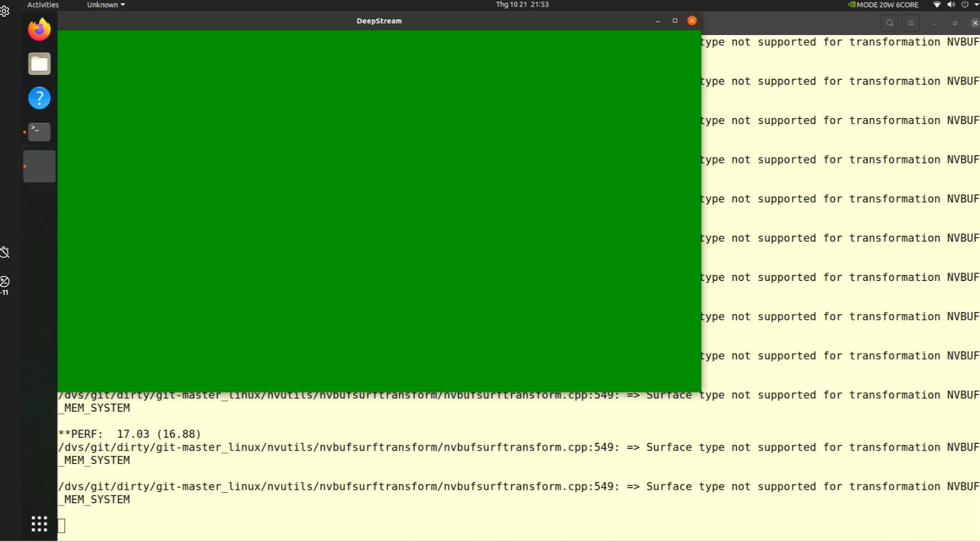Open the volume indicator
980x542 pixels.
(x=951, y=4)
